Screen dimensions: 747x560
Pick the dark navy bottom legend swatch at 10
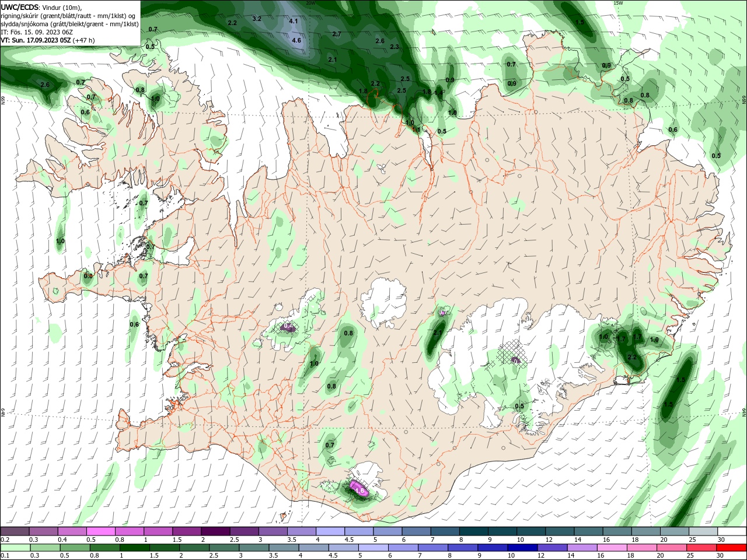click(x=522, y=548)
